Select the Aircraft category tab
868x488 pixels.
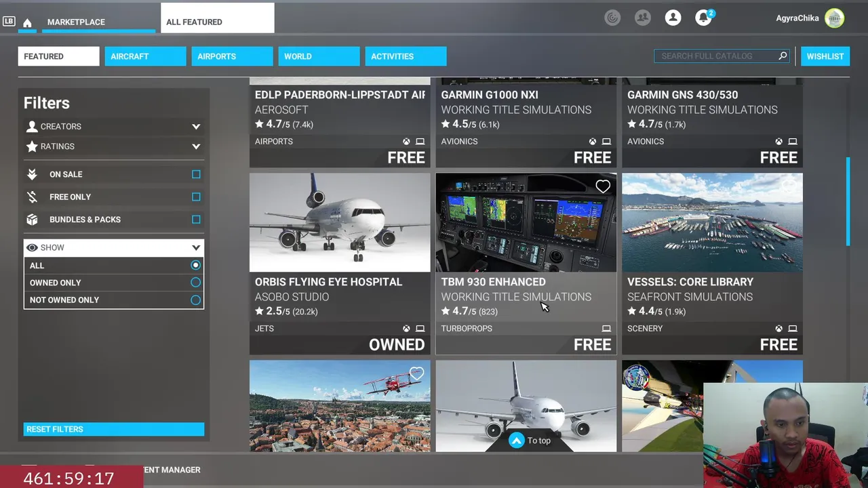pos(145,56)
